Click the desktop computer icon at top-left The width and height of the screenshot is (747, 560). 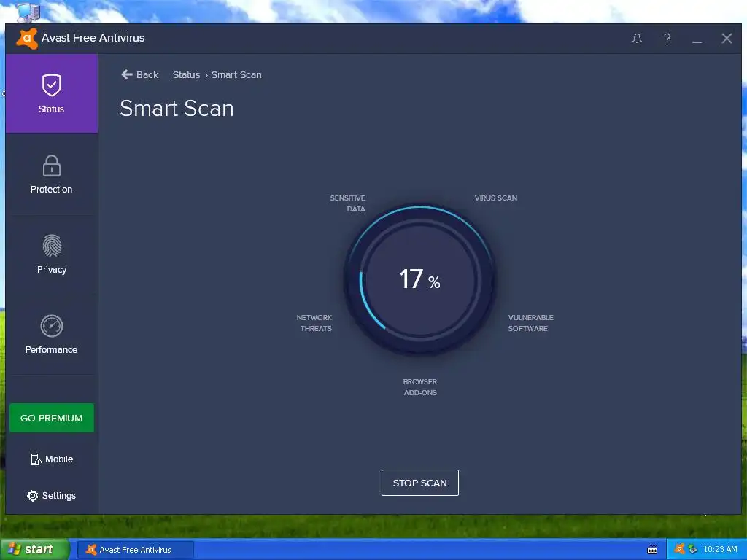(x=28, y=12)
